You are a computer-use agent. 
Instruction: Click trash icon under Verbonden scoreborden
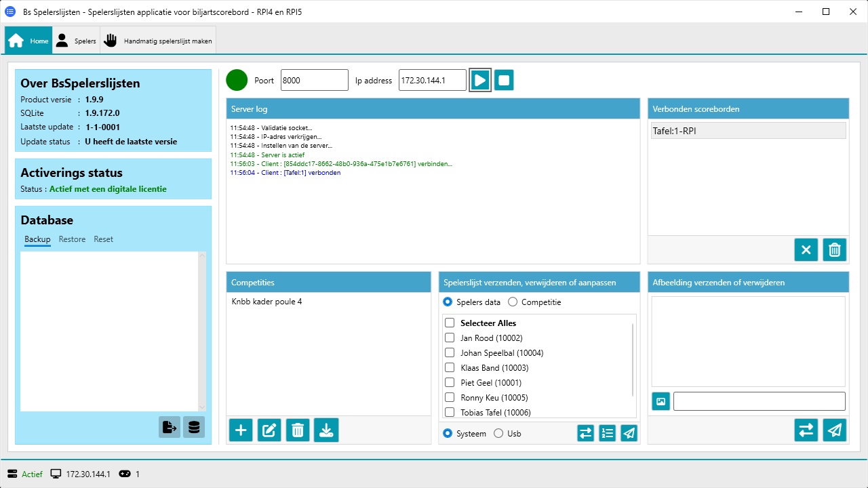pyautogui.click(x=835, y=250)
